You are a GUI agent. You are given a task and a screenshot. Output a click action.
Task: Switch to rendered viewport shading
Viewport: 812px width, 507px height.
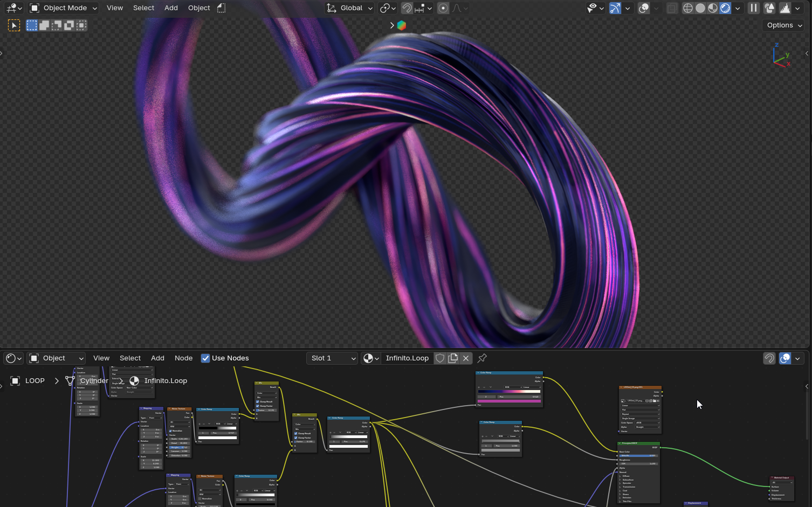click(725, 8)
